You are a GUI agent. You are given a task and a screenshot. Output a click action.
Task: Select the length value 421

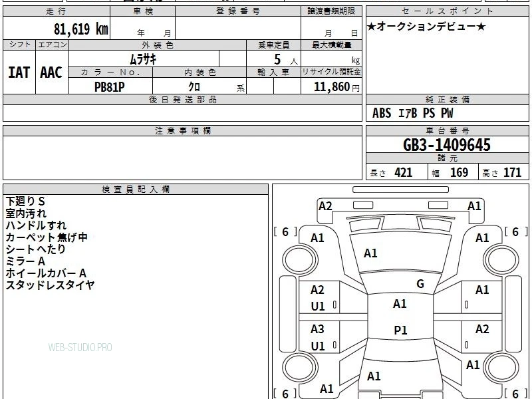404,172
